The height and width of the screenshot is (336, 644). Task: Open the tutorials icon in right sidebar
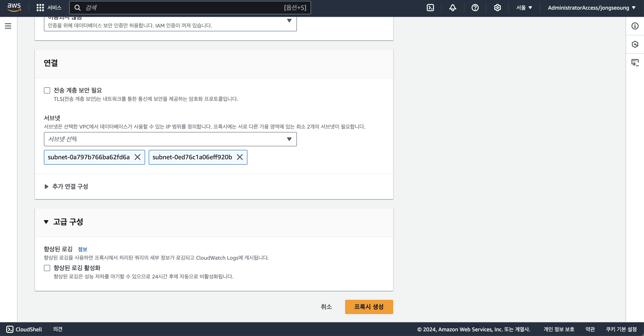tap(635, 62)
